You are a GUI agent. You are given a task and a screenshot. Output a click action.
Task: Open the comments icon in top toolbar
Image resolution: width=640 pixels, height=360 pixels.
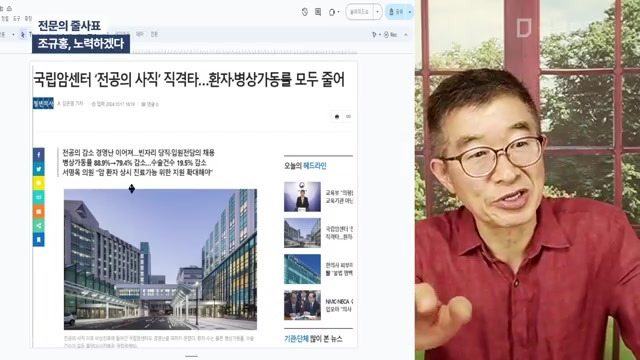point(318,12)
